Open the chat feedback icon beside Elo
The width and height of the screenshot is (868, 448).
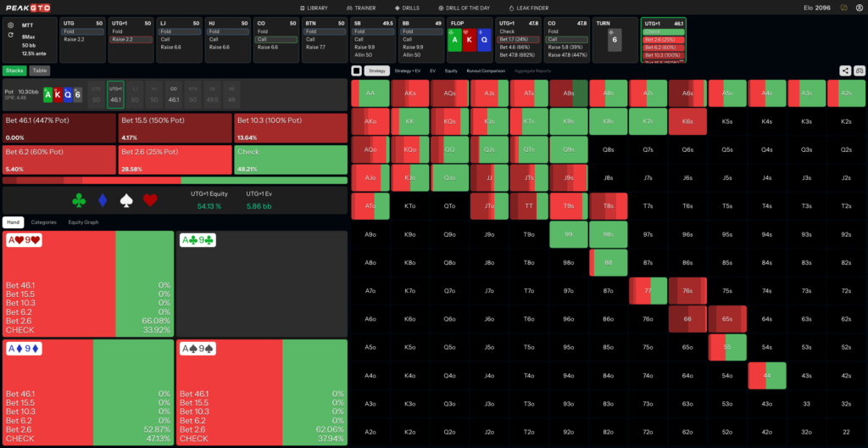(x=843, y=8)
